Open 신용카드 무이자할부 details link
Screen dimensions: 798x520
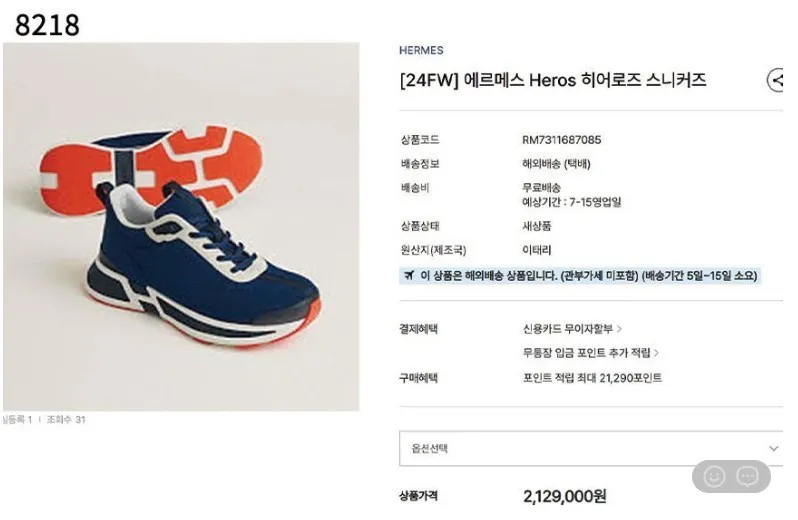click(568, 329)
